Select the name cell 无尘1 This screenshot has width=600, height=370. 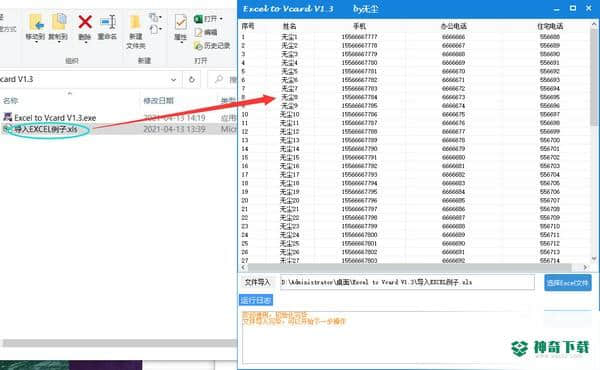tap(289, 37)
